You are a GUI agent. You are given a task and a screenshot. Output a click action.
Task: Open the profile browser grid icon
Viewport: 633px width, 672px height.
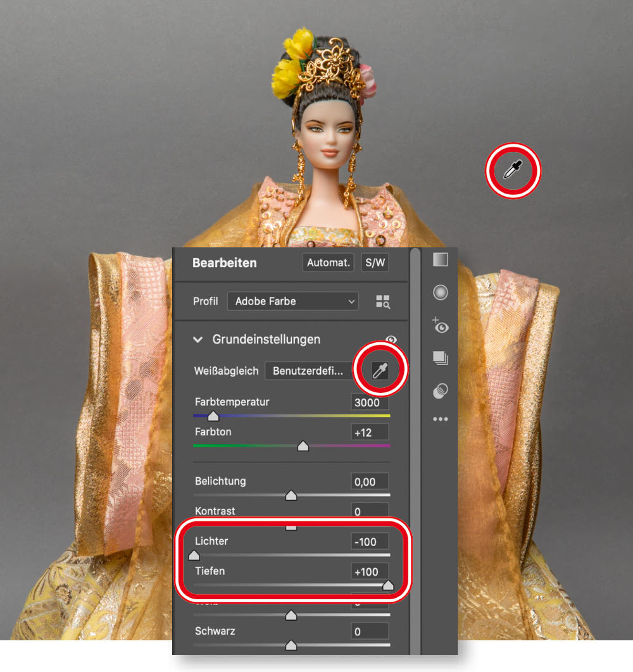[x=382, y=301]
